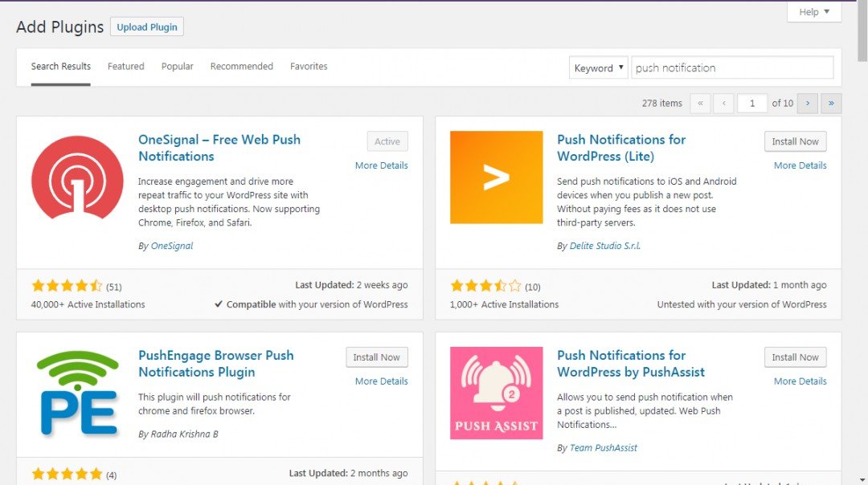Install Push Notifications for WordPress (Lite)
868x485 pixels.
[796, 141]
